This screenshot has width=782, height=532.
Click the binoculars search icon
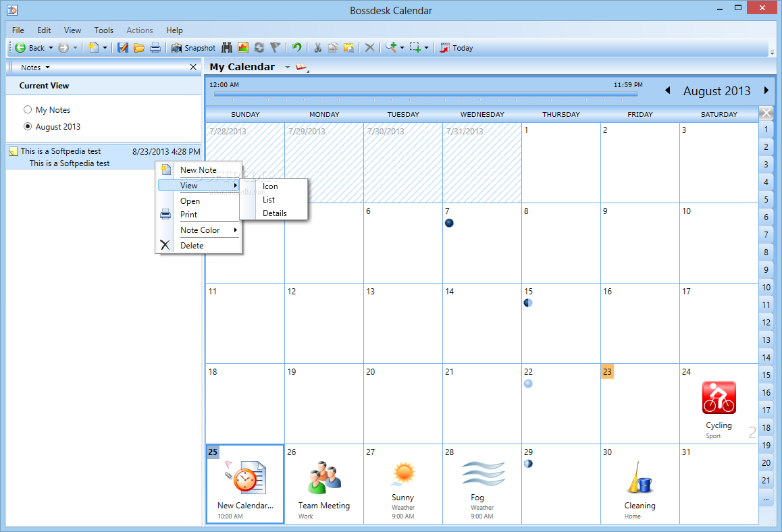(227, 47)
